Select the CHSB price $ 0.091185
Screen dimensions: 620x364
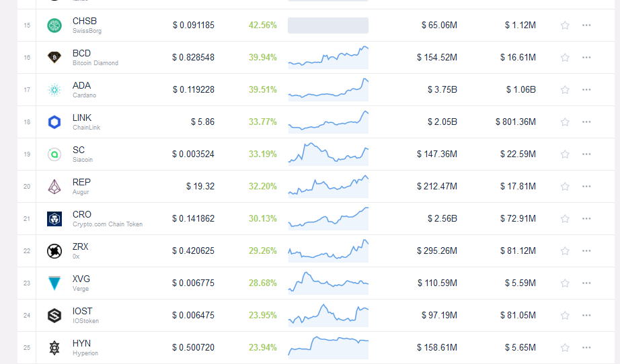pyautogui.click(x=194, y=26)
